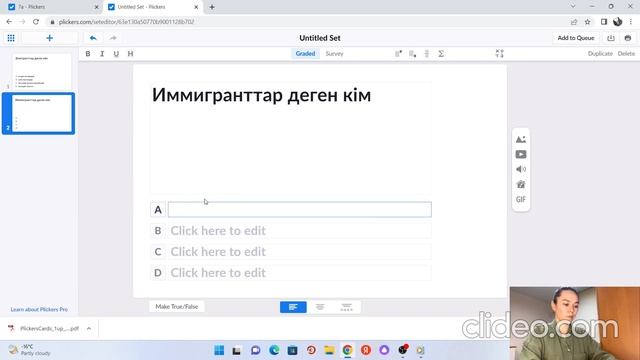Insert superscript formatting icon
Screen dimensions: 640x360
398,53
